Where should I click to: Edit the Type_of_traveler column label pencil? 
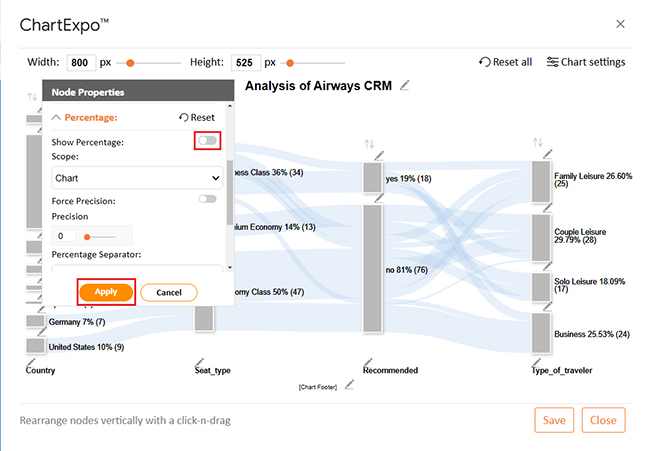[537, 359]
